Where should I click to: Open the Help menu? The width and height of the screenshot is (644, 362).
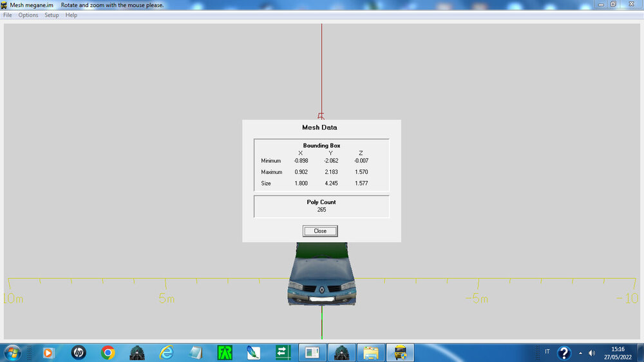pos(71,15)
